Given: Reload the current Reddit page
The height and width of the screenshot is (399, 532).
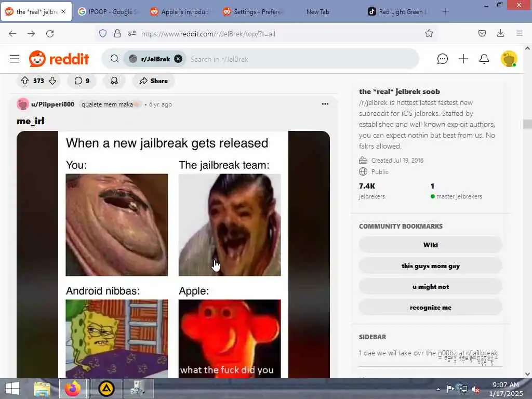Looking at the screenshot, I should (x=50, y=34).
